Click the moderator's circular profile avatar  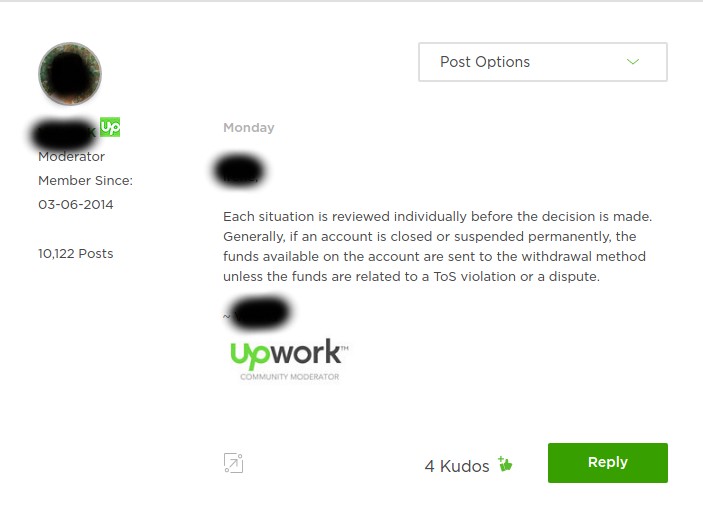pyautogui.click(x=70, y=74)
